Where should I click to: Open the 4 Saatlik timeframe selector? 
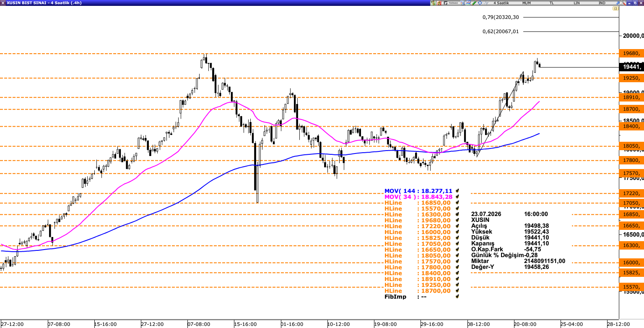[501, 3]
